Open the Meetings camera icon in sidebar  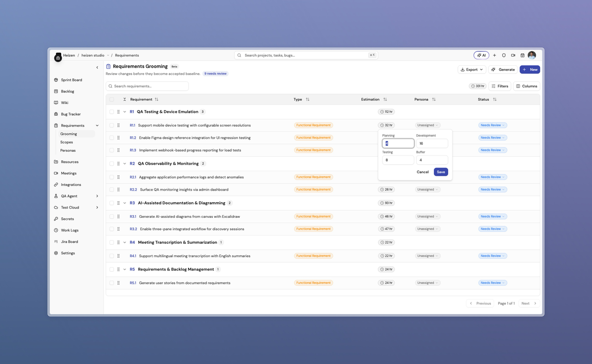pyautogui.click(x=56, y=173)
